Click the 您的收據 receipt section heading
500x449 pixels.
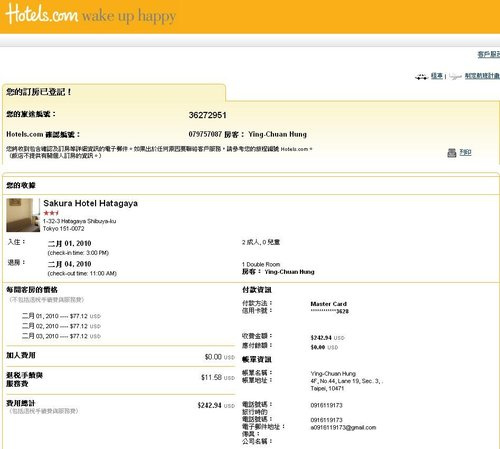(21, 185)
